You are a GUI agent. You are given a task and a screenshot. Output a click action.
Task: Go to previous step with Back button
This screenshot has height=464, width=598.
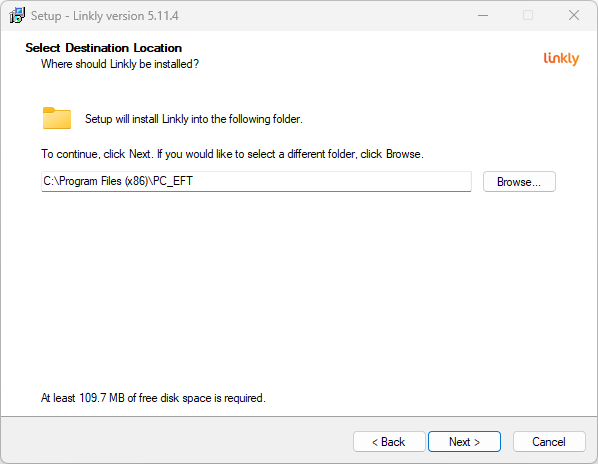tap(389, 442)
